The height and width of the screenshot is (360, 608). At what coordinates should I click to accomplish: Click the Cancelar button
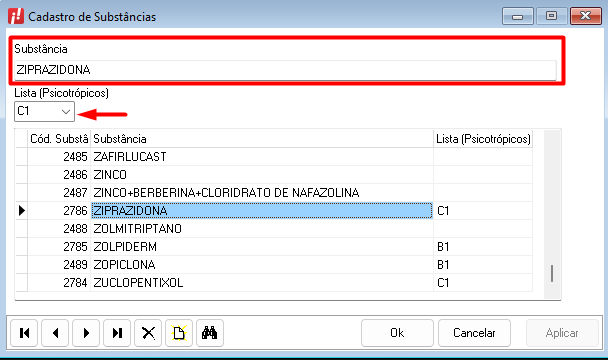click(x=474, y=333)
